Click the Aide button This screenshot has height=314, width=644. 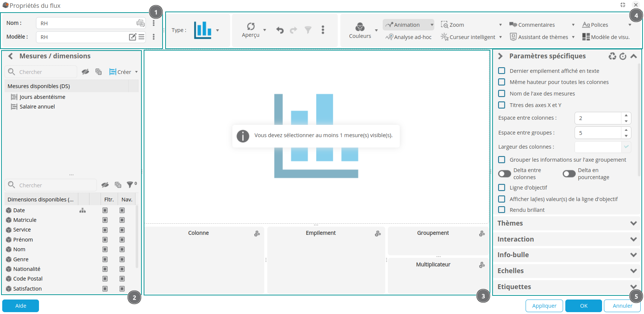(x=21, y=306)
